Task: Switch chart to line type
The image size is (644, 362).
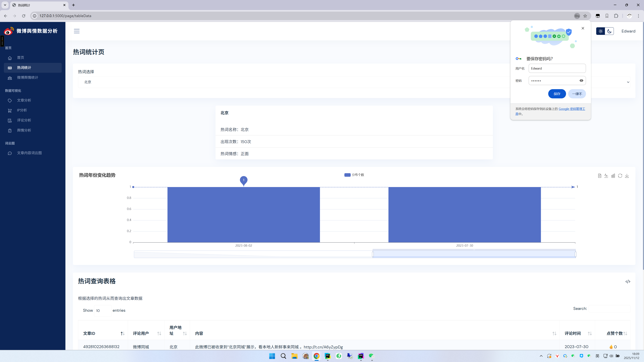Action: coord(606,176)
